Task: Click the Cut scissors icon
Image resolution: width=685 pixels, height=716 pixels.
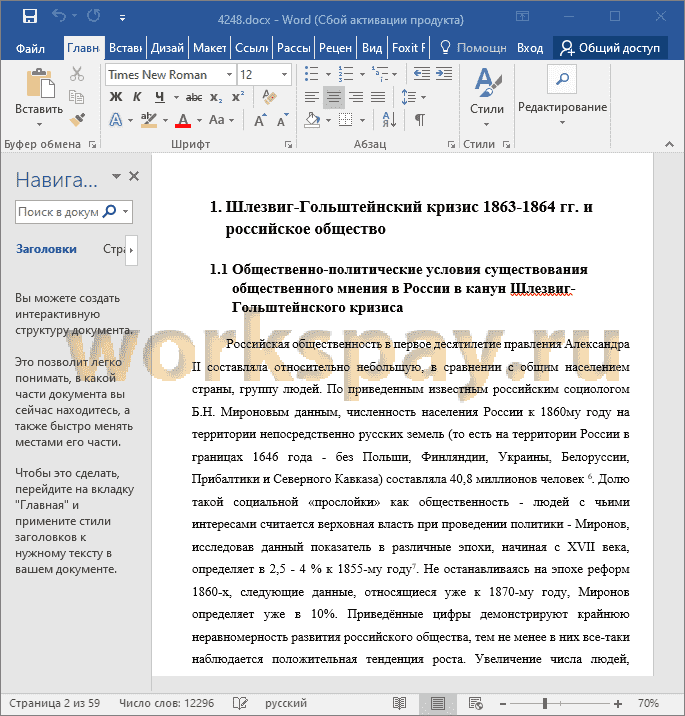Action: click(x=77, y=74)
